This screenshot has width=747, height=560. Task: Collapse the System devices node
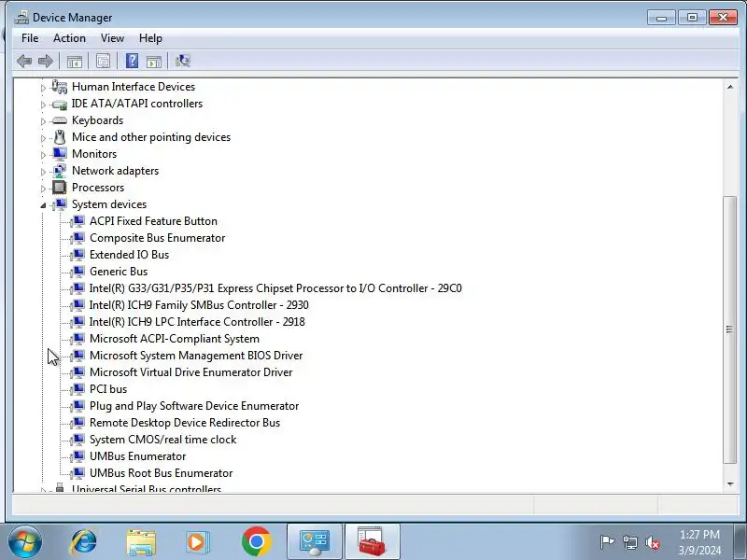43,205
